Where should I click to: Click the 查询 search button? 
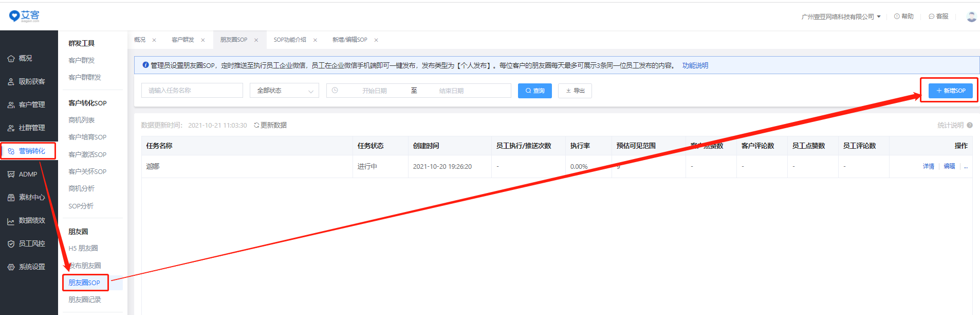(x=534, y=91)
